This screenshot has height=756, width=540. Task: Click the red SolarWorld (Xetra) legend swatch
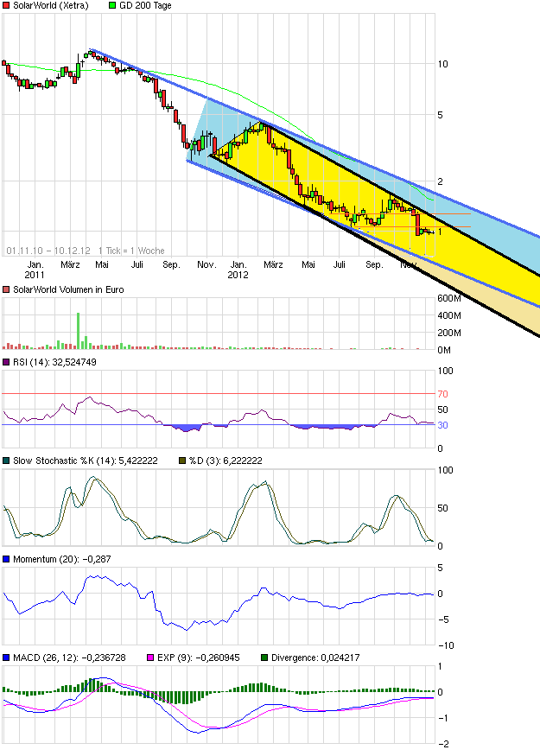point(6,5)
